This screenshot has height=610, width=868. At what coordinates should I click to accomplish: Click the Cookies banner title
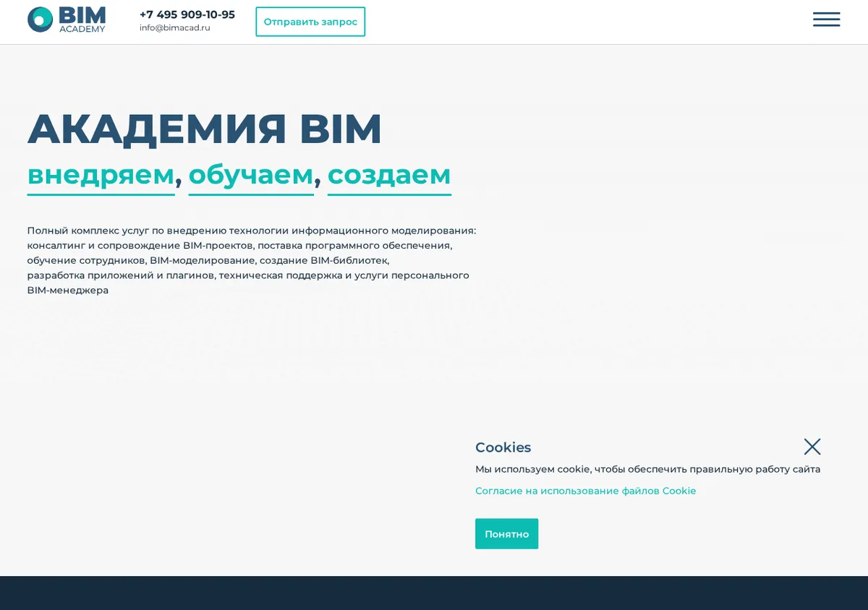tap(503, 447)
